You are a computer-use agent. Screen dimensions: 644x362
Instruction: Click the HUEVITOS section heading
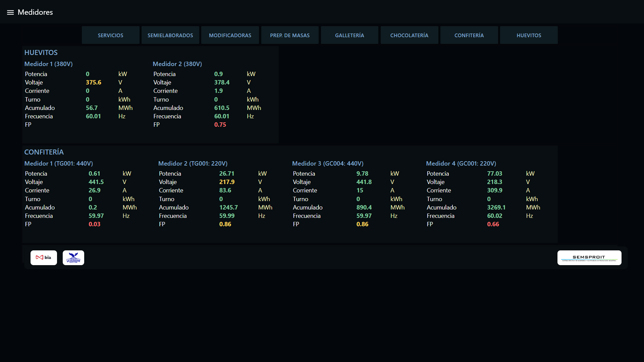click(41, 53)
